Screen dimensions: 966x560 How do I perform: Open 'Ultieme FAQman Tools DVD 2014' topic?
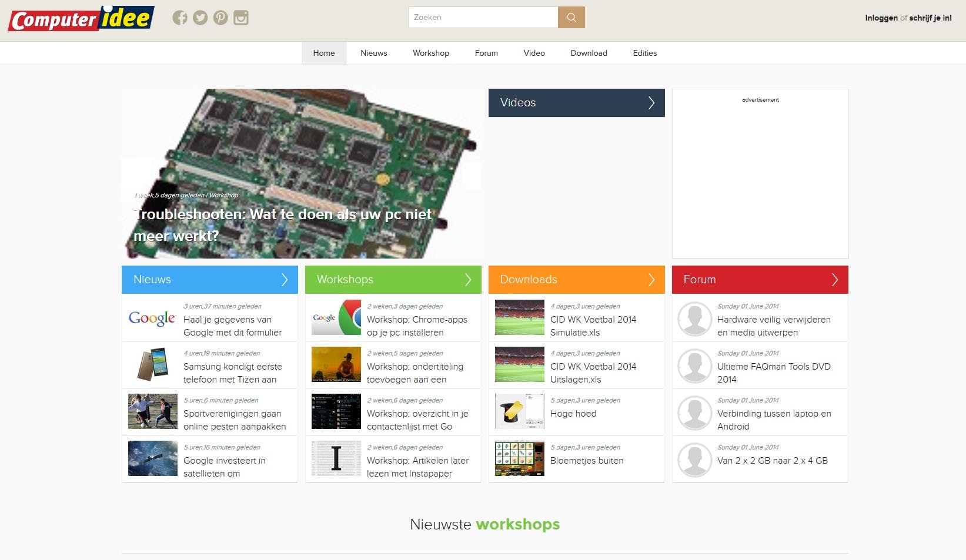click(x=774, y=373)
